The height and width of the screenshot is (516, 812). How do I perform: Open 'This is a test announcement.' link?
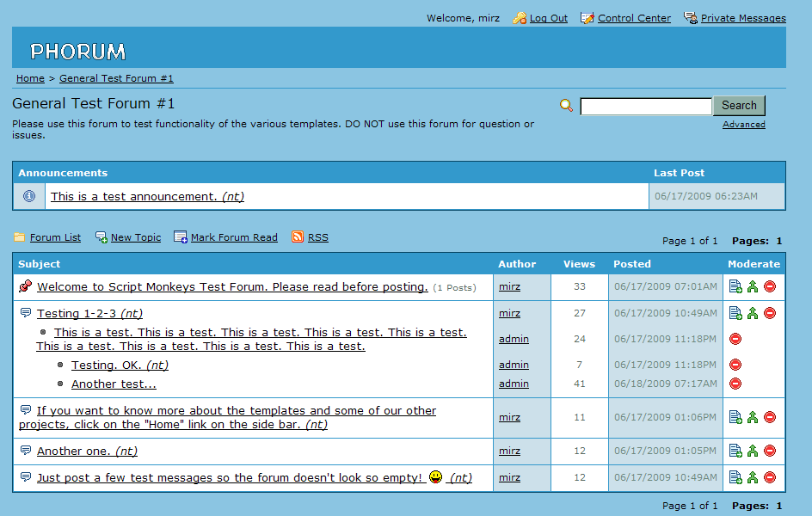tap(147, 196)
